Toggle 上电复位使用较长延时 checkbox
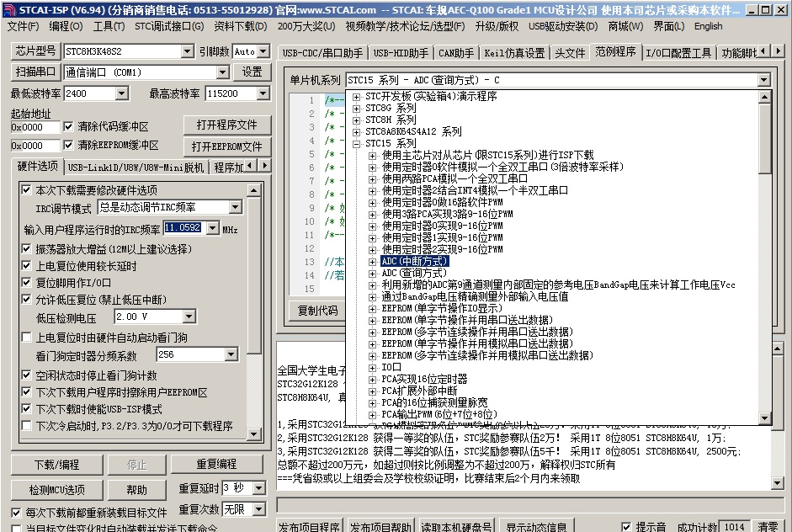This screenshot has width=792, height=532. (x=26, y=266)
